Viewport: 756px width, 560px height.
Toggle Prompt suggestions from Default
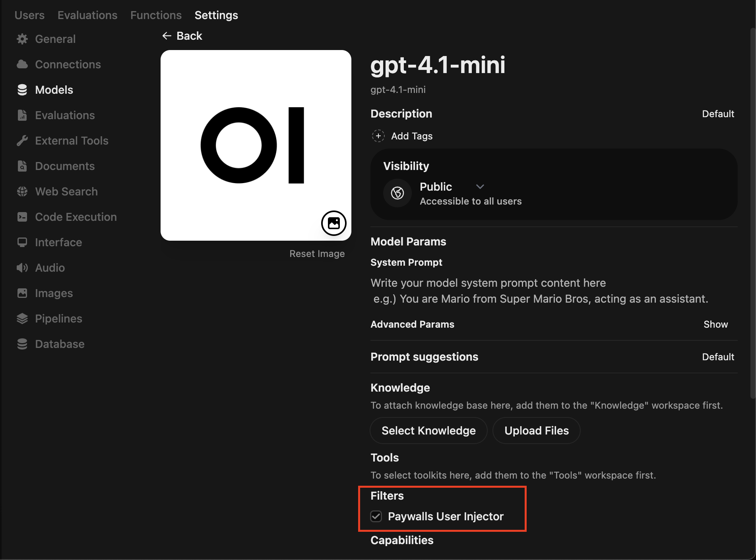click(718, 357)
